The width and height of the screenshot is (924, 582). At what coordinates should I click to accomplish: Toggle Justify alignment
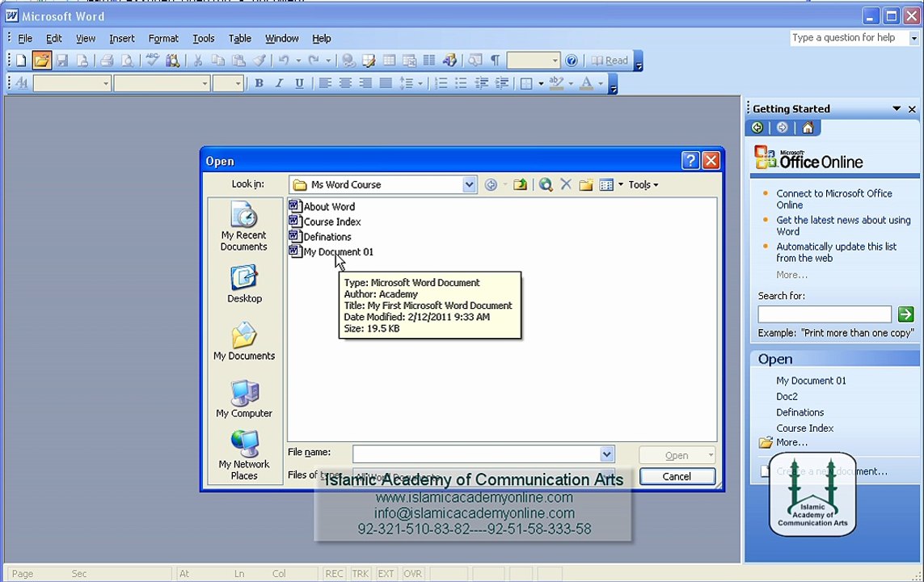click(x=386, y=83)
